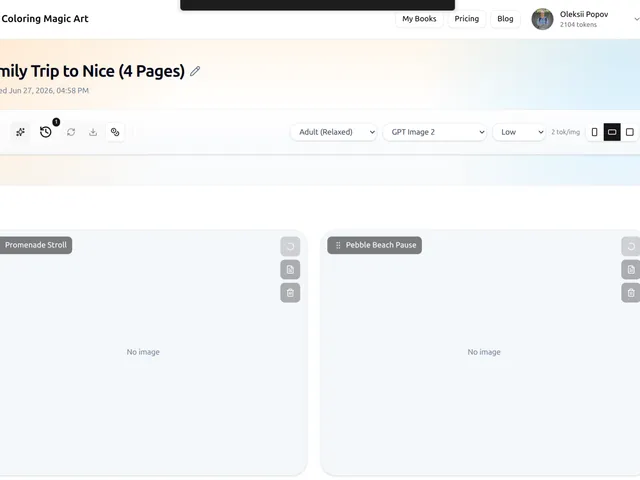Click the link chain icon in toolbar
The height and width of the screenshot is (480, 640).
point(115,132)
